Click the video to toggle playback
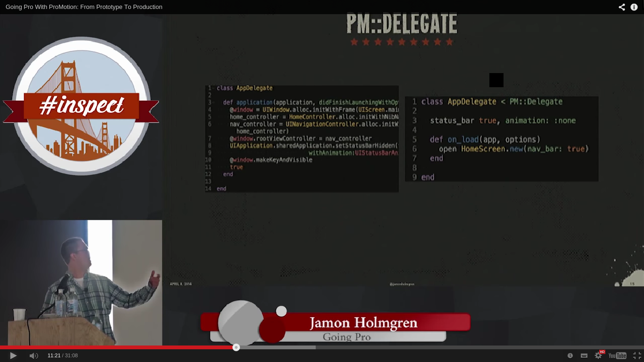Screen dimensions: 644x362 pyautogui.click(x=401, y=212)
